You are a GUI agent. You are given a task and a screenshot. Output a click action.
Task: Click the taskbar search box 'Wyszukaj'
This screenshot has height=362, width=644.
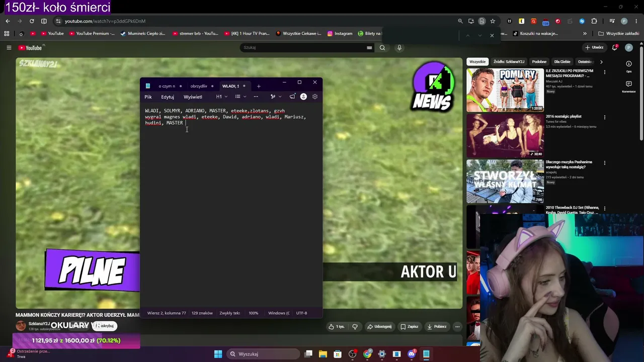coord(262,354)
